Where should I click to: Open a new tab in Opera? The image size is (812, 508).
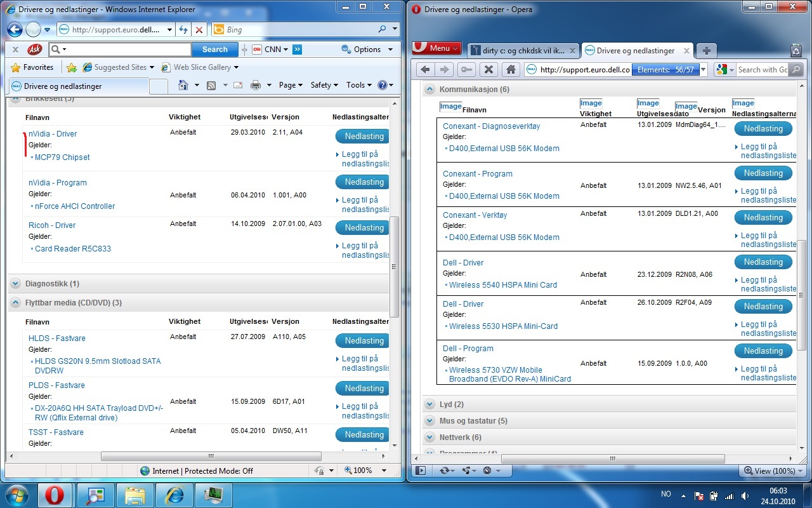(706, 51)
